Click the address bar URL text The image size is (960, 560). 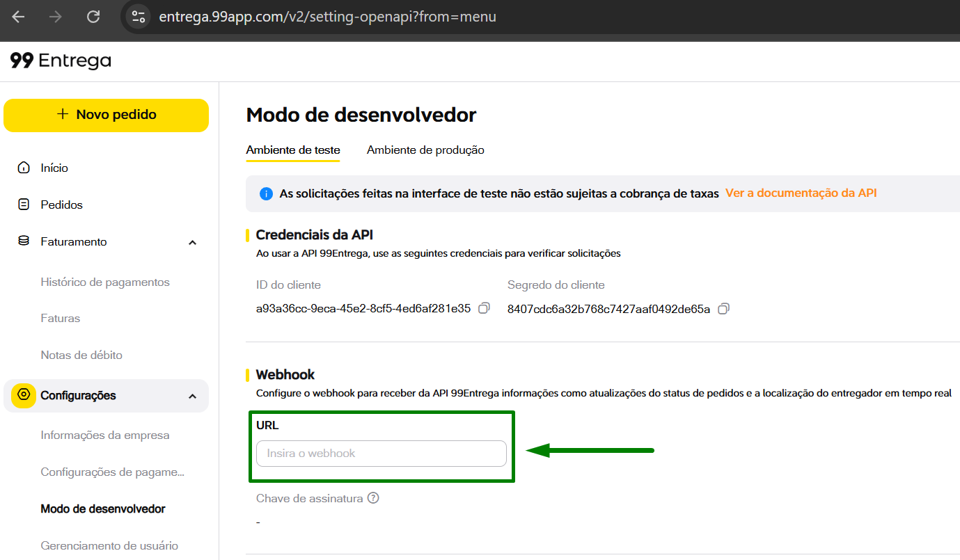(327, 17)
